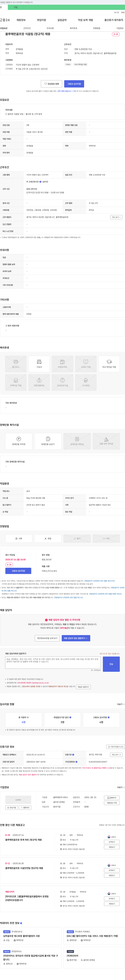Open the 직업 능력 개발 menu
Screen dimensions: 125x980
coord(85,20)
